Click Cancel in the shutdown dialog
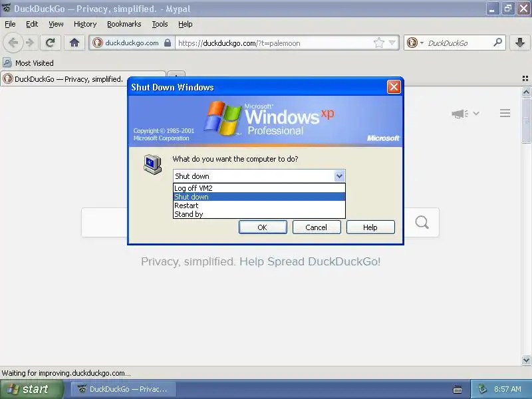 coord(317,227)
